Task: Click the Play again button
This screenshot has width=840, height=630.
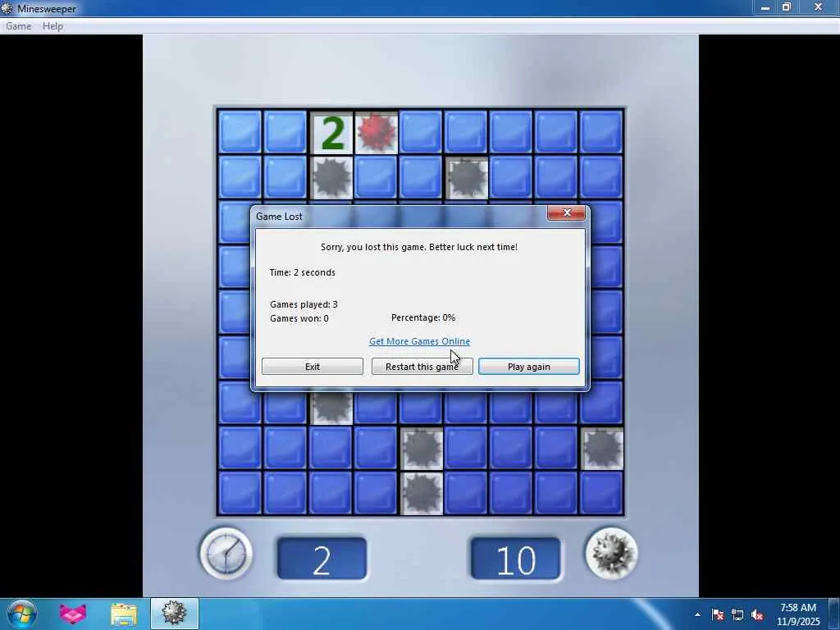Action: point(529,367)
